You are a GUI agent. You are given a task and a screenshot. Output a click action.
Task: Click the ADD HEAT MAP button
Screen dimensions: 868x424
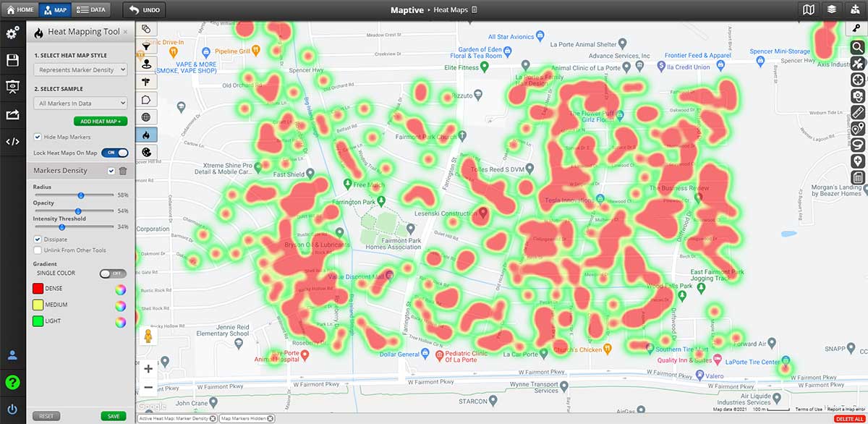[x=101, y=121]
